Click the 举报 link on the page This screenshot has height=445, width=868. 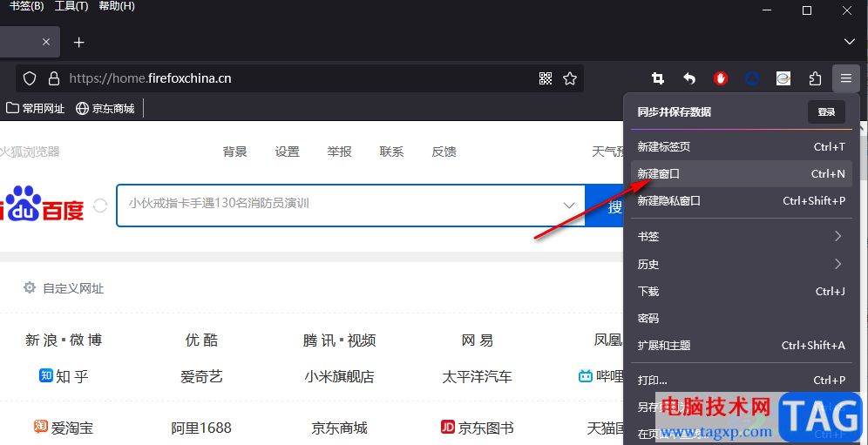(x=339, y=152)
